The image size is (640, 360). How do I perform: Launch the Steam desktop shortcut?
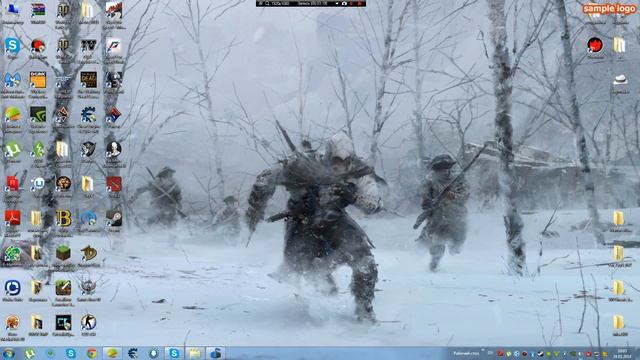coord(114,219)
